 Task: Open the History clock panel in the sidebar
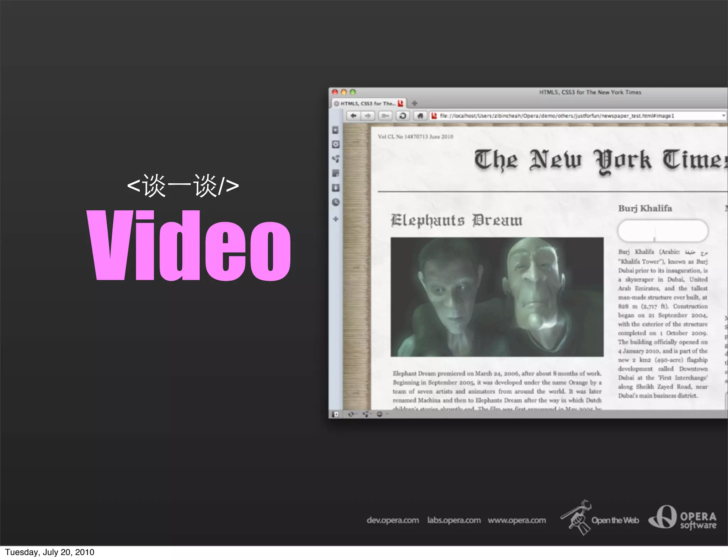(x=336, y=202)
